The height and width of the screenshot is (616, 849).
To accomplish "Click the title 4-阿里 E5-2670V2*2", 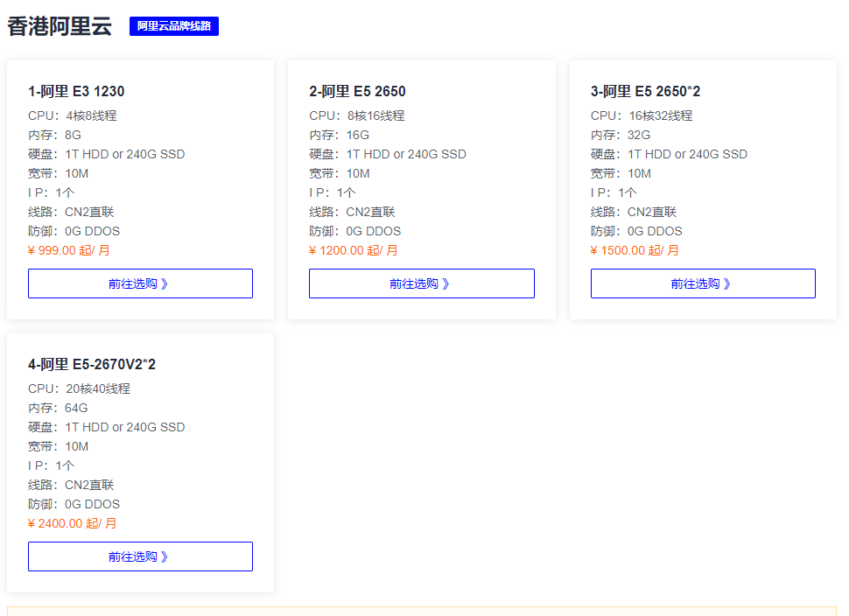I will pyautogui.click(x=92, y=364).
